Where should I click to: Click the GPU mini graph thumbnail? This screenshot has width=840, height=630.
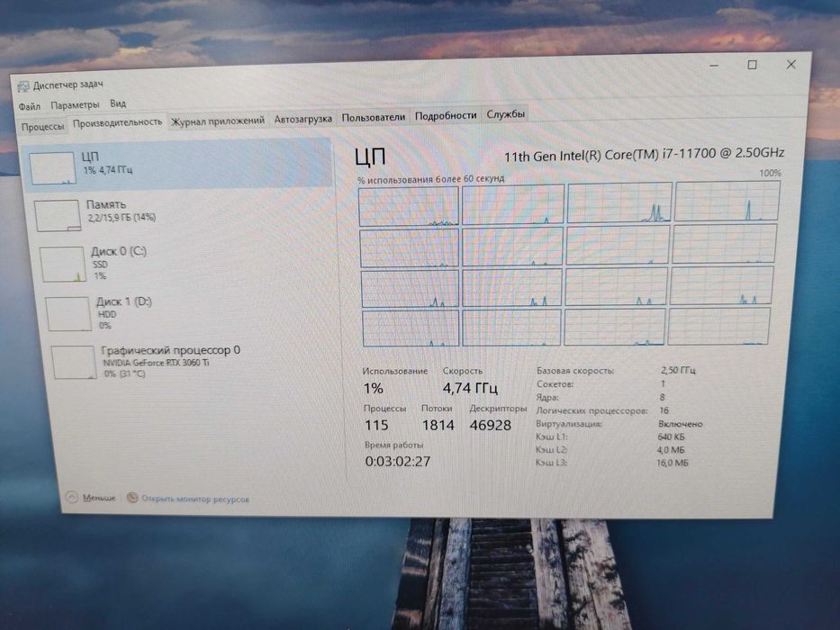point(74,362)
